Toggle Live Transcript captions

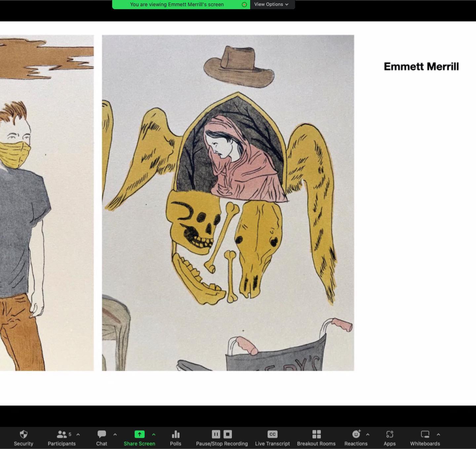tap(272, 434)
